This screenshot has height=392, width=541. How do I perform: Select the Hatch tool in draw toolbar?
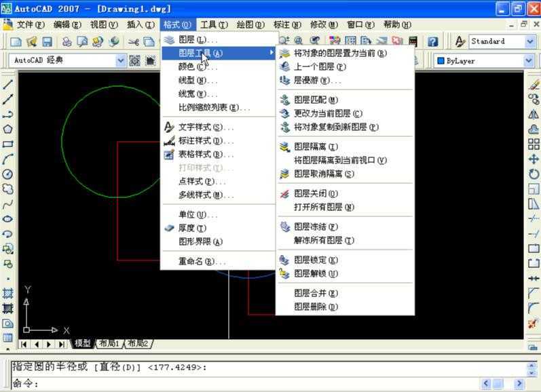tap(7, 294)
